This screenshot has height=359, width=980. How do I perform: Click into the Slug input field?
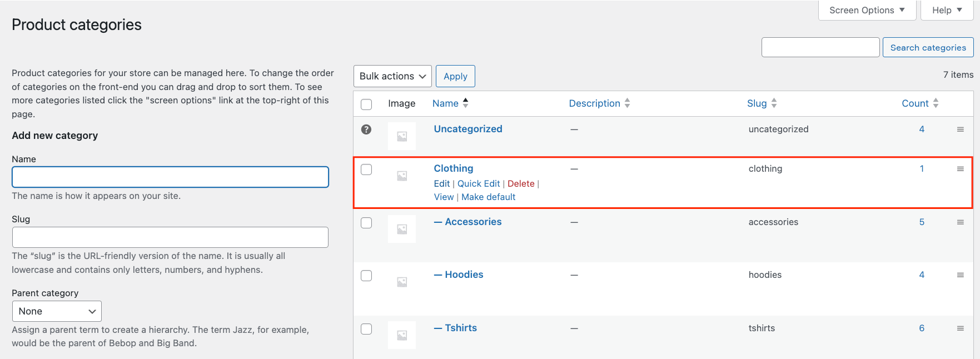click(x=170, y=237)
